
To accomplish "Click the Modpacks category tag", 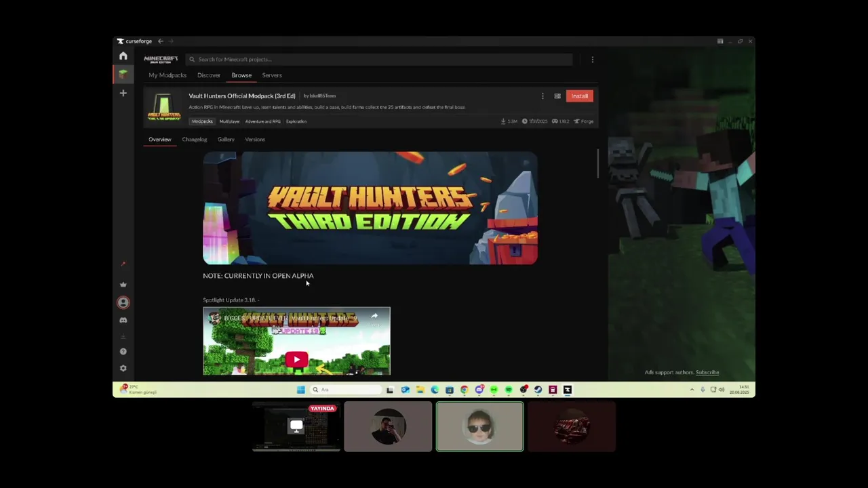I will pos(202,121).
